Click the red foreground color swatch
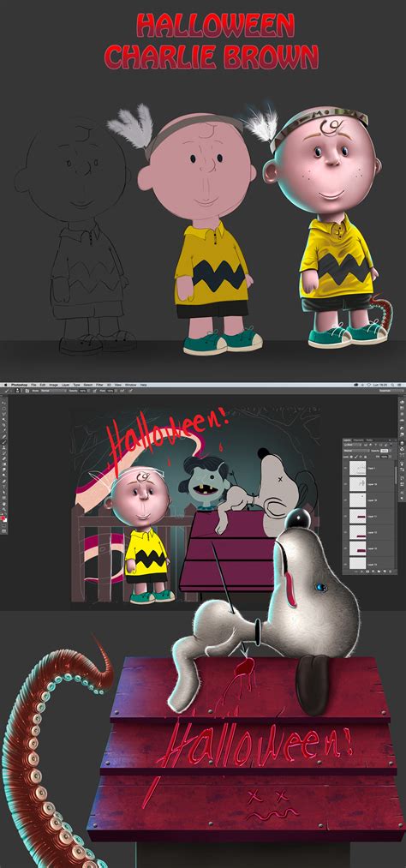 [3, 518]
